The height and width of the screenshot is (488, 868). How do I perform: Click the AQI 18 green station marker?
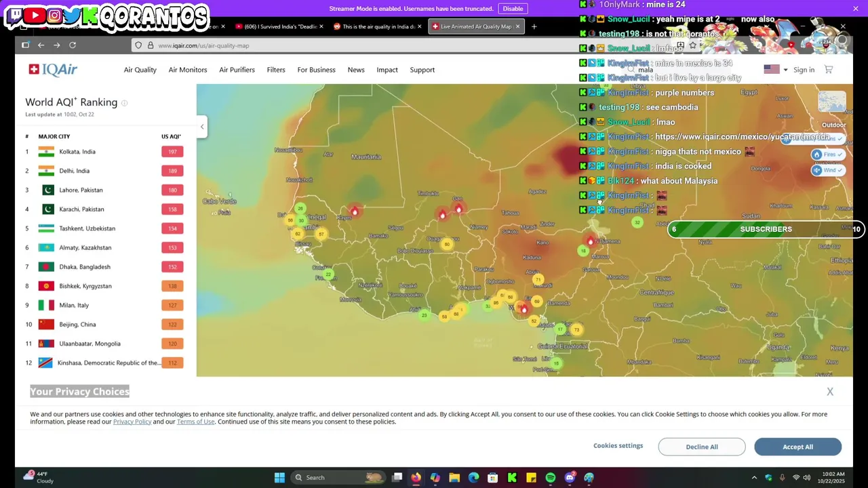(583, 251)
